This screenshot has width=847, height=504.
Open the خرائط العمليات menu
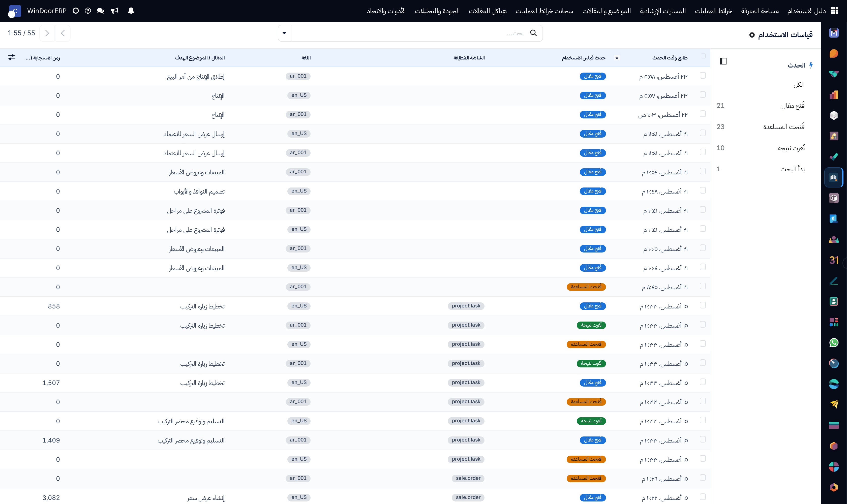pos(713,11)
